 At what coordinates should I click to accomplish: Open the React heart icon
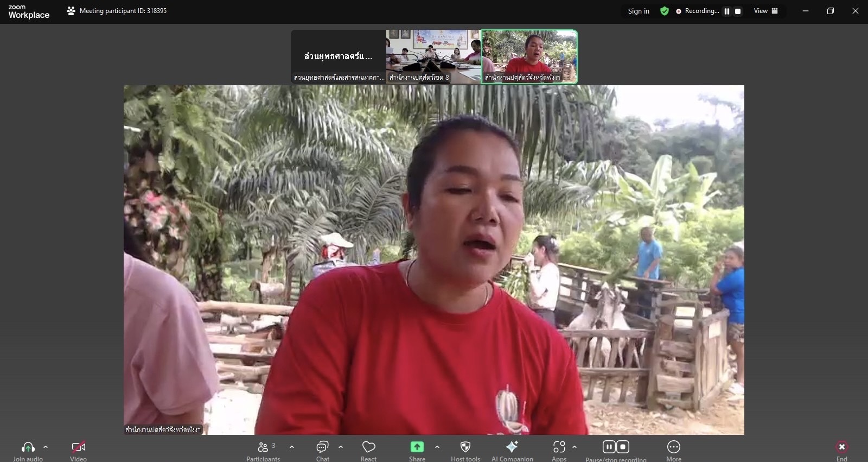[369, 447]
